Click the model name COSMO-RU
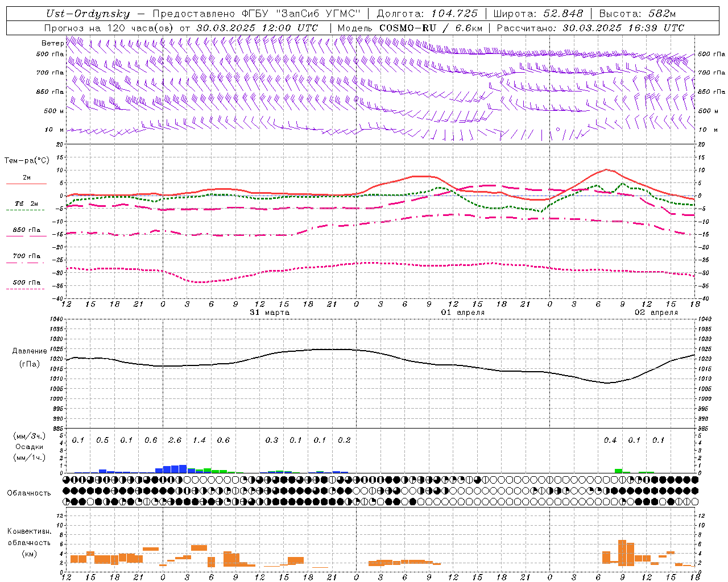The height and width of the screenshot is (582, 728). 408,28
